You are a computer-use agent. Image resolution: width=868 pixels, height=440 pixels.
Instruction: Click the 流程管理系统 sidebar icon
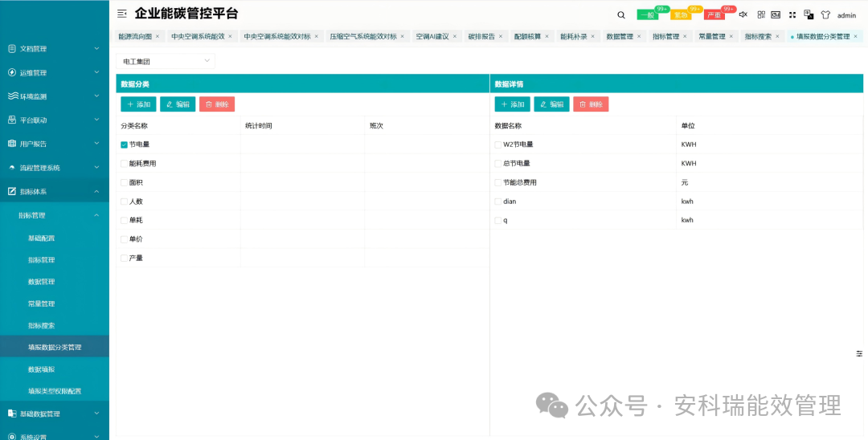12,168
